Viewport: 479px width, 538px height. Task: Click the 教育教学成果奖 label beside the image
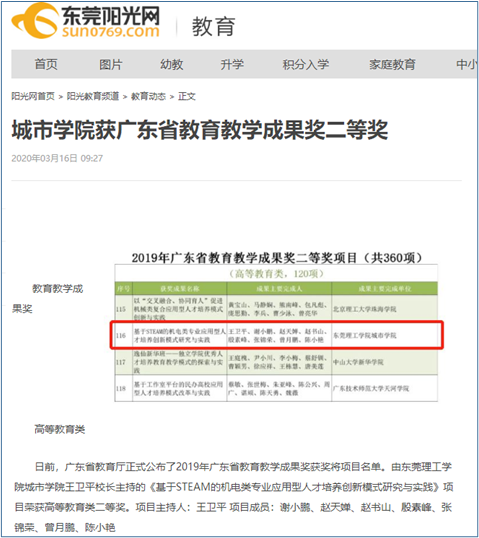(x=48, y=299)
